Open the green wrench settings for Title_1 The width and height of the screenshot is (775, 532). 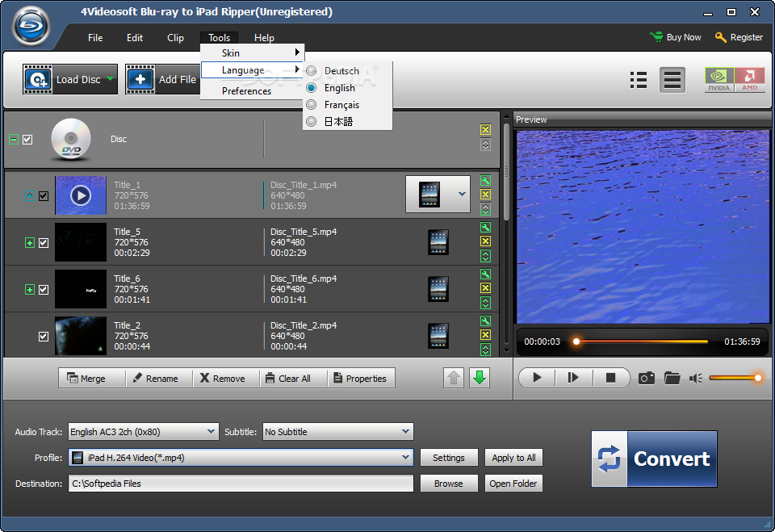tap(485, 181)
